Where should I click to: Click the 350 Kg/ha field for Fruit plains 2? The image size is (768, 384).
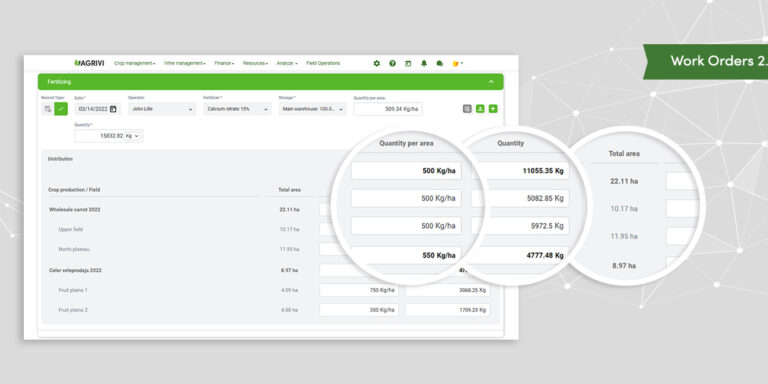(359, 310)
